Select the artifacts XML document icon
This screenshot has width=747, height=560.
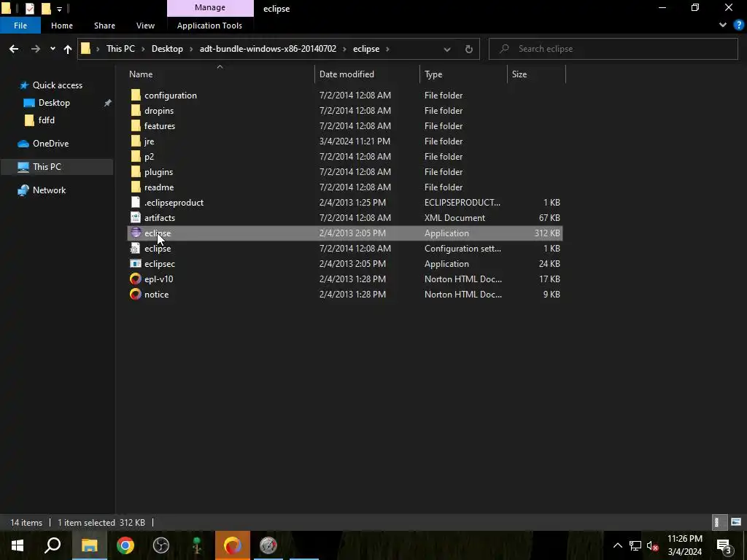(x=136, y=217)
